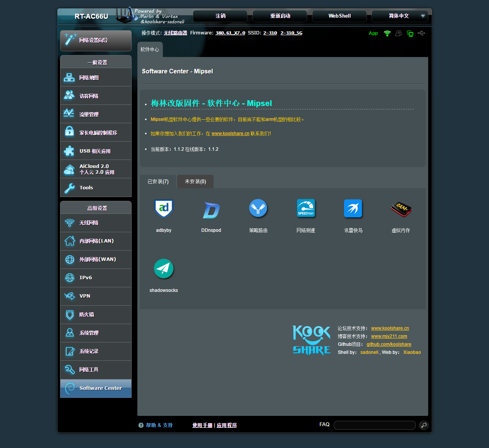The height and width of the screenshot is (448, 489).
Task: Open the 网络测速 speedtest icon
Action: coord(306,209)
